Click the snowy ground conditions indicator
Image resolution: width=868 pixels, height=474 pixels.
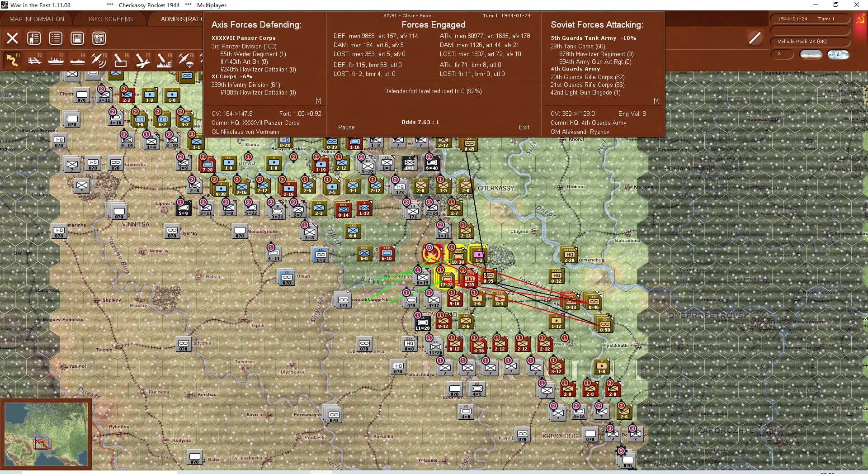pyautogui.click(x=811, y=54)
